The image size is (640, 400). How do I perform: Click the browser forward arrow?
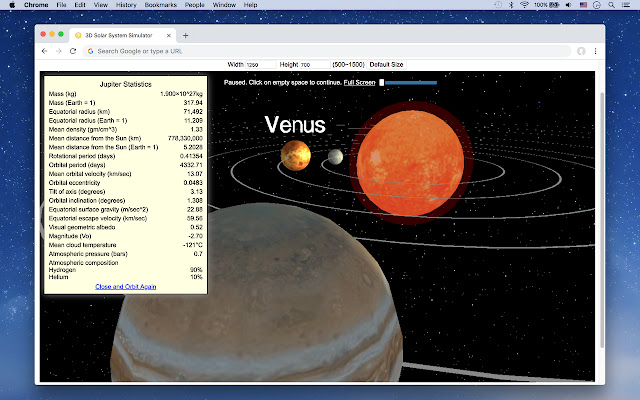[59, 50]
